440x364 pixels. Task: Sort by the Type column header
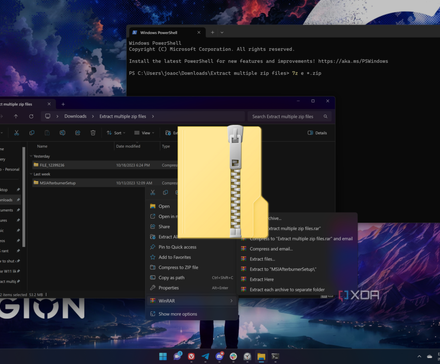click(x=166, y=146)
